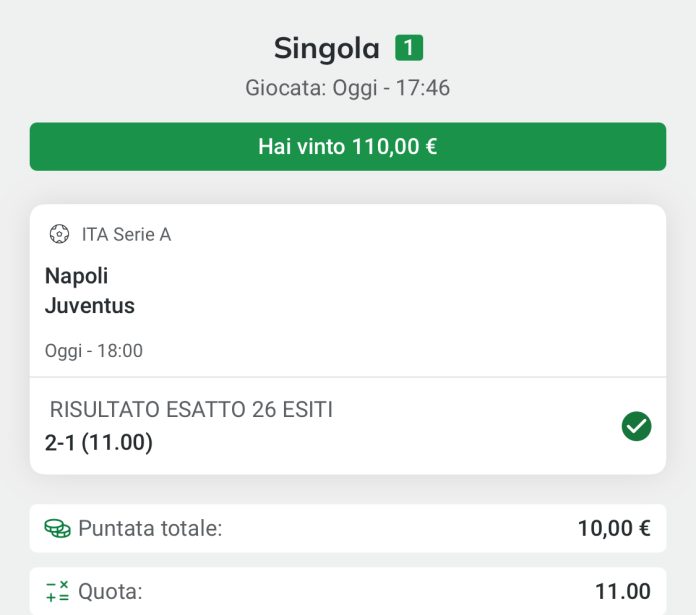This screenshot has height=615, width=696.
Task: Select the RISULTATO ESATTO 26 ESITI market label
Action: point(191,409)
